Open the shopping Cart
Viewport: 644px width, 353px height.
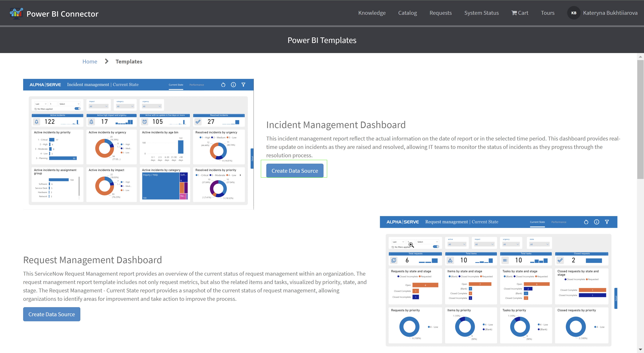point(520,13)
